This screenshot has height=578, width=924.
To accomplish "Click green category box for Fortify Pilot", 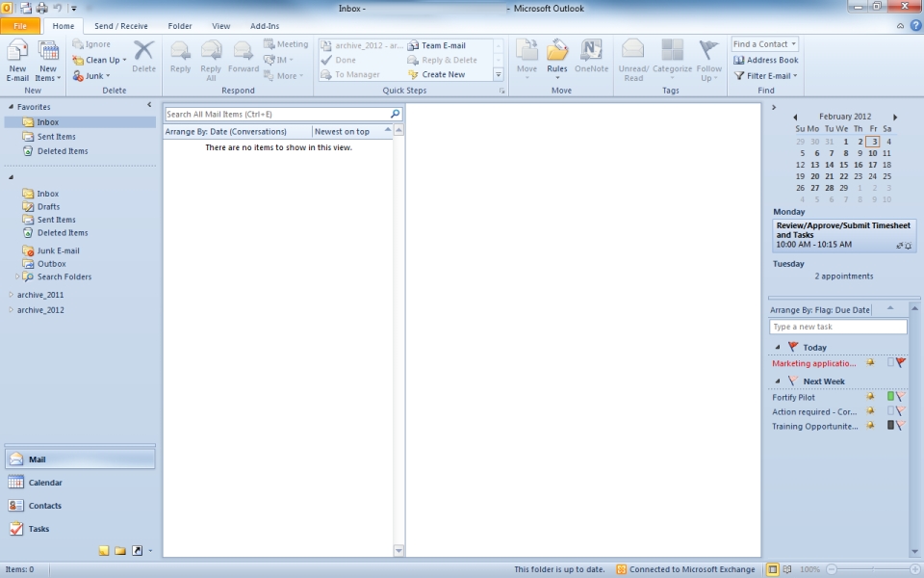I will click(x=890, y=396).
